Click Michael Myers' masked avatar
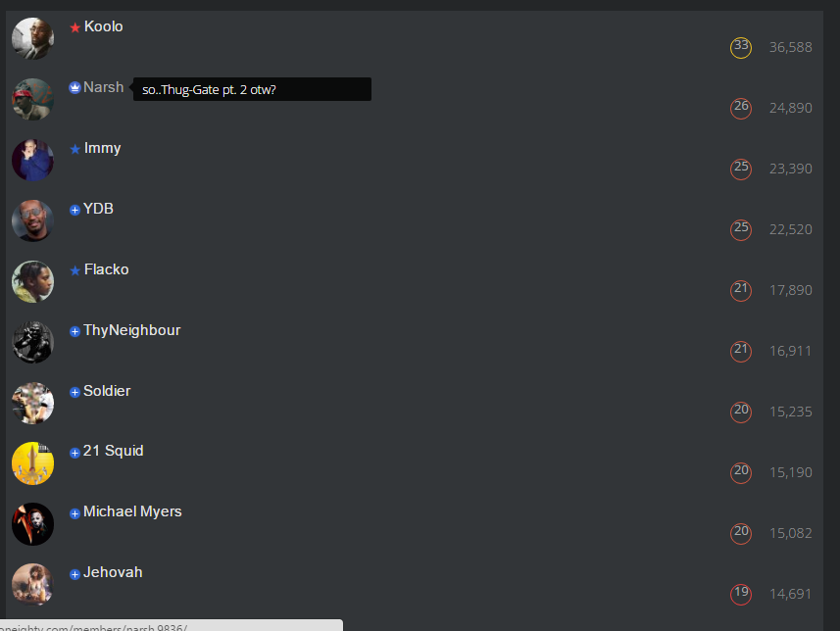 tap(32, 524)
